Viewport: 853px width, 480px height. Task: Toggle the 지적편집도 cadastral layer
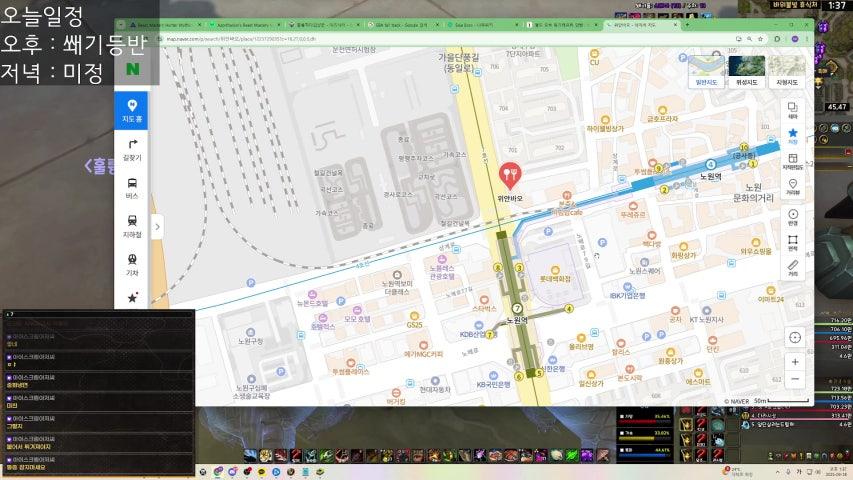coord(793,162)
